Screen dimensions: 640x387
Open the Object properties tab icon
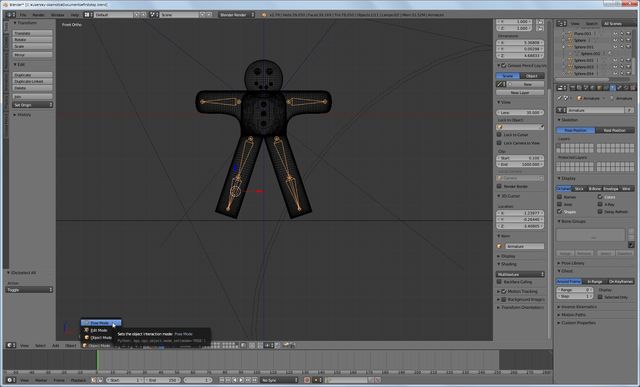(x=599, y=87)
